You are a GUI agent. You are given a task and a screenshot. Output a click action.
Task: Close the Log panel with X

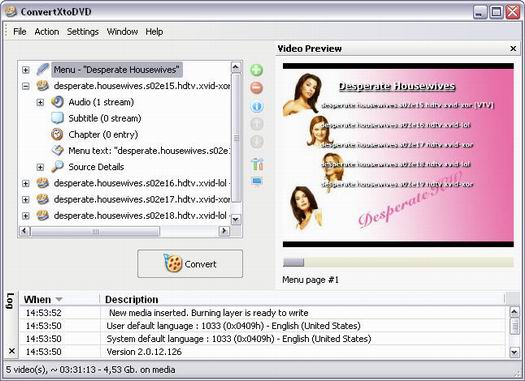(12, 351)
